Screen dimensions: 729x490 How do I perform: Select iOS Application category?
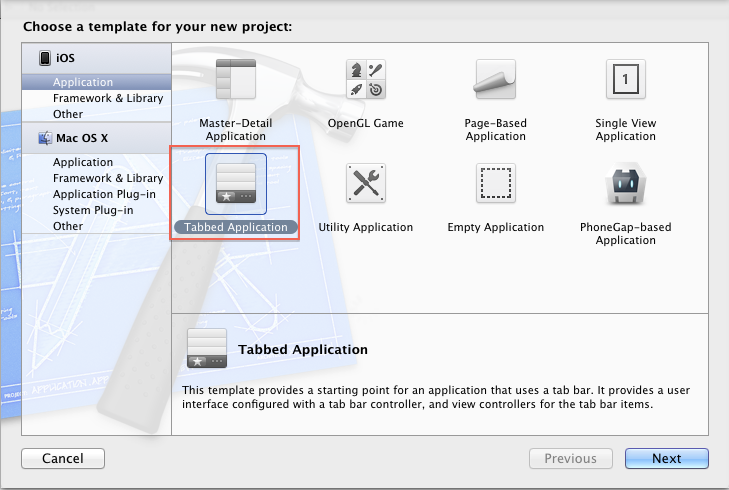point(96,82)
